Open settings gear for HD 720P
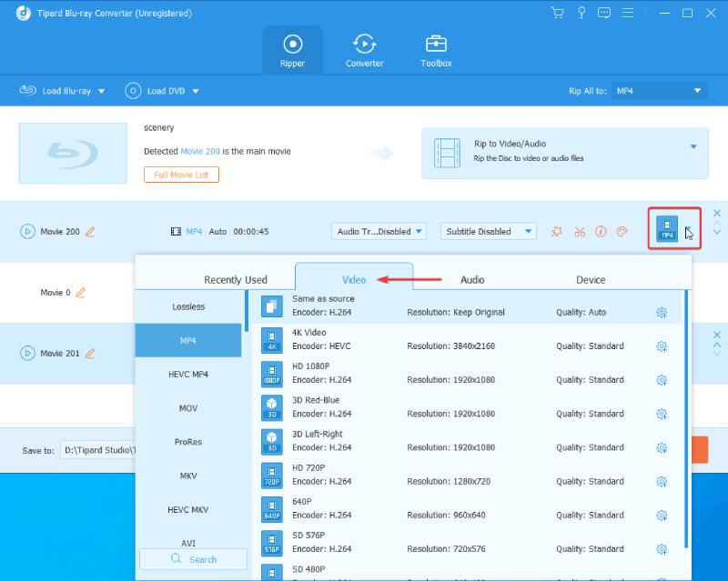 [662, 482]
